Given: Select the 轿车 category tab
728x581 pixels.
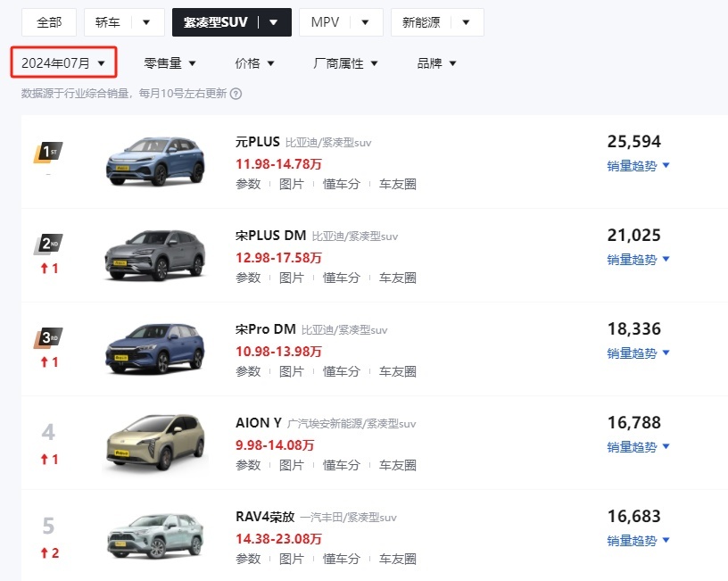Looking at the screenshot, I should 108,22.
